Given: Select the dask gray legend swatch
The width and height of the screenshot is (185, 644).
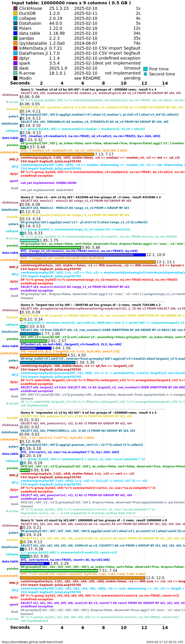Looking at the screenshot, I should [x=15, y=68].
